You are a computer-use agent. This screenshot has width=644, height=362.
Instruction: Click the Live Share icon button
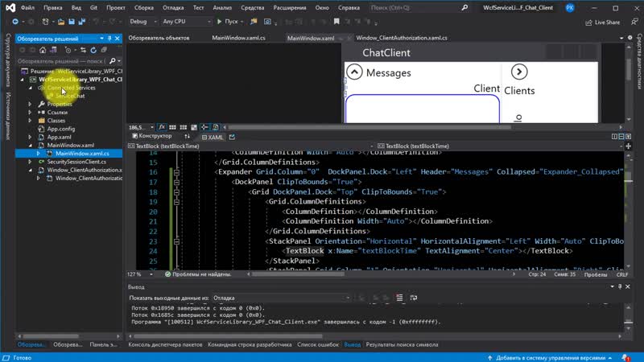pyautogui.click(x=602, y=23)
